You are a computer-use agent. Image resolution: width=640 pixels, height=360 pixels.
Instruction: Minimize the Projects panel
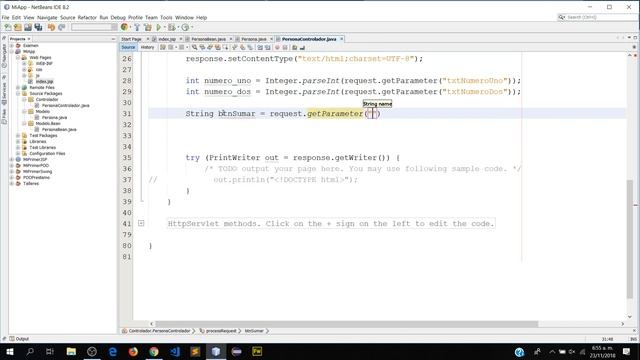point(113,39)
